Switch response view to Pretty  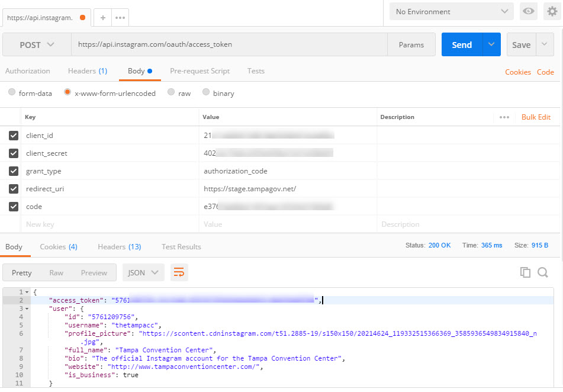tap(21, 273)
